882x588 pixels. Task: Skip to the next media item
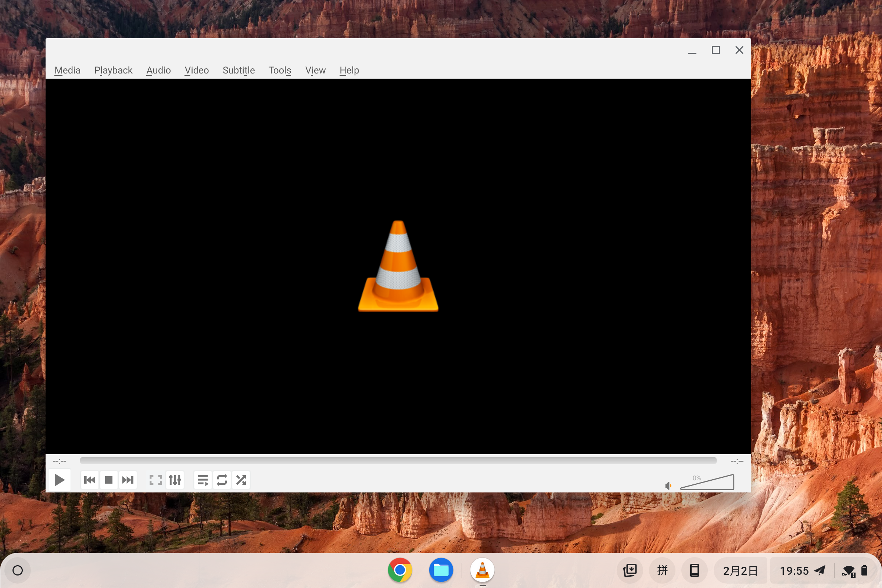(x=128, y=480)
